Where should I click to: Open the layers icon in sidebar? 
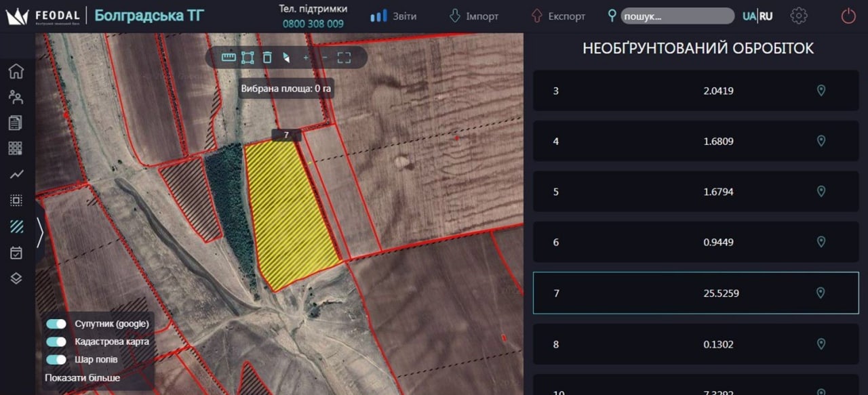click(x=16, y=278)
